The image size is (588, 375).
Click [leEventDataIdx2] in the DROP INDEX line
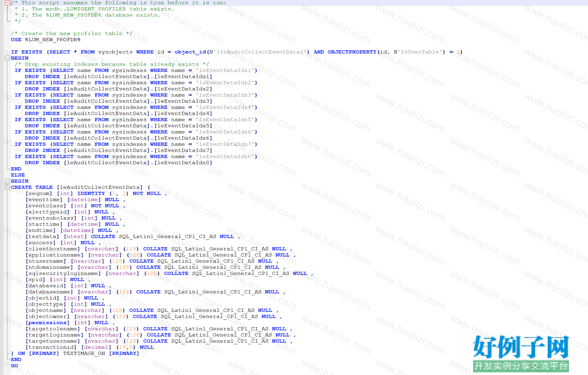(x=183, y=89)
